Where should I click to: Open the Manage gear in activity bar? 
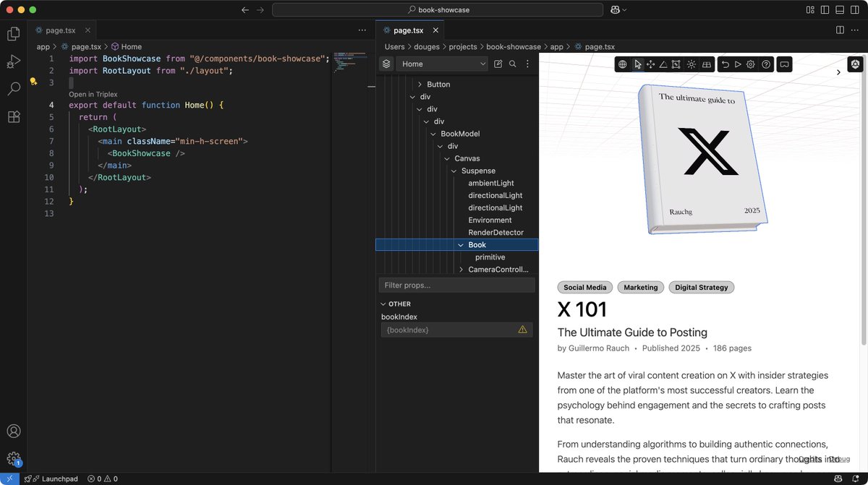pos(13,458)
